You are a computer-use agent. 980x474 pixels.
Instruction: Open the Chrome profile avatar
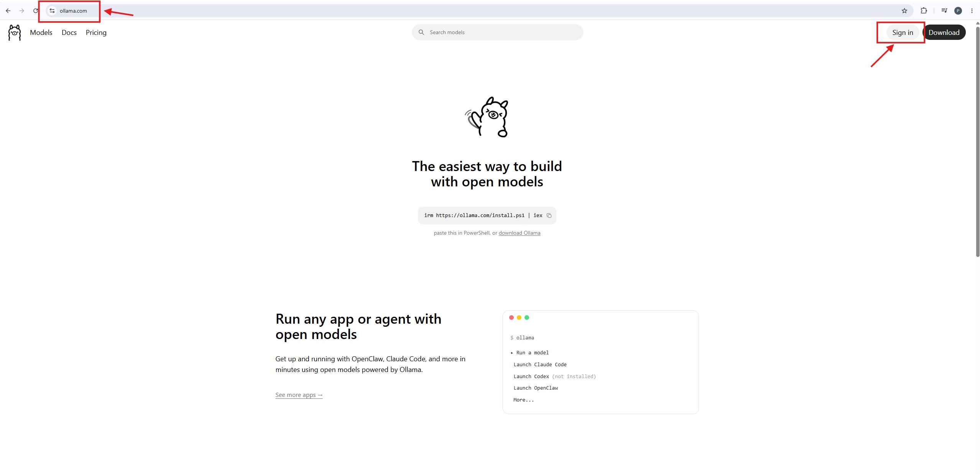click(x=958, y=11)
